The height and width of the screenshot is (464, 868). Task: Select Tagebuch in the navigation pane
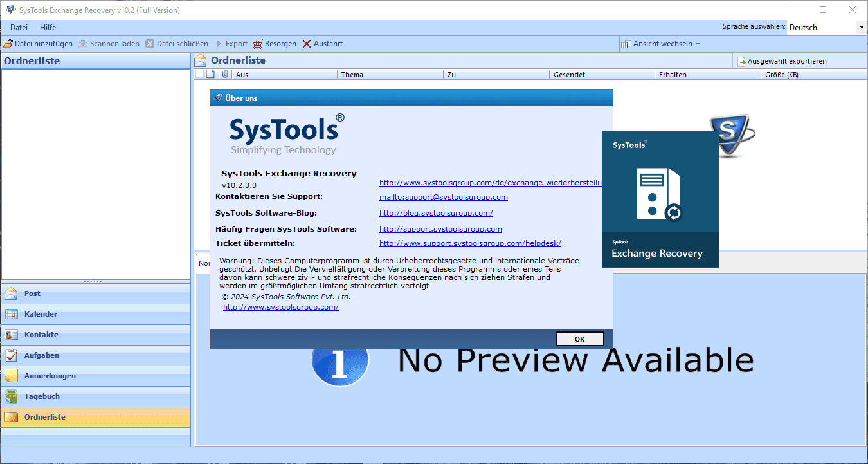coord(96,396)
